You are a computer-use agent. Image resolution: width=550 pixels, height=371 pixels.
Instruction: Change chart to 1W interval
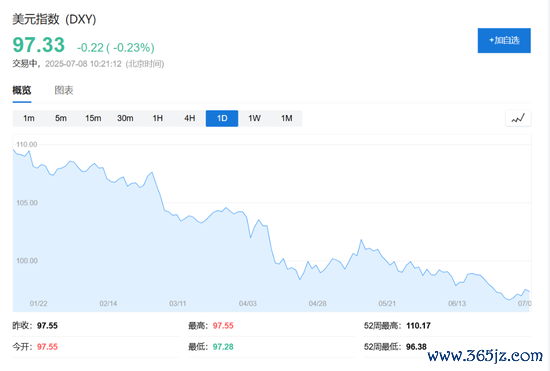254,118
